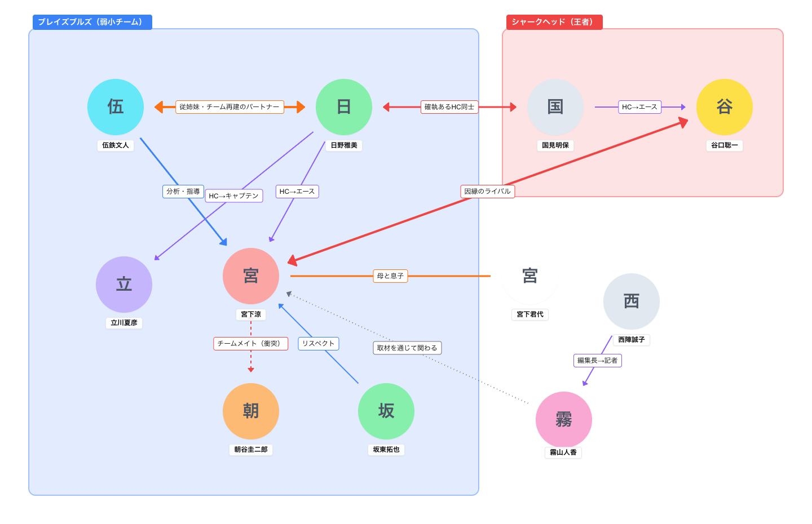Image resolution: width=812 pixels, height=524 pixels.
Task: Select the pink 霧 node circle
Action: [564, 420]
